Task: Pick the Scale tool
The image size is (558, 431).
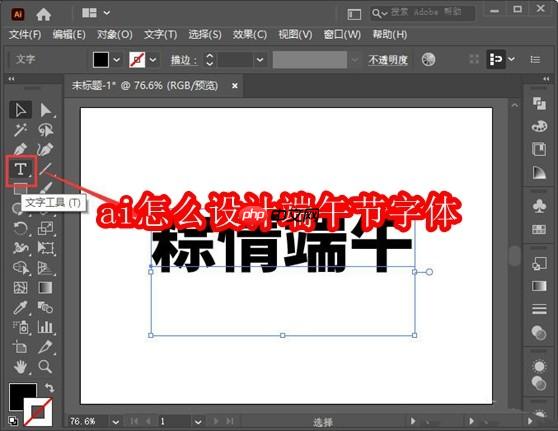Action: [46, 228]
